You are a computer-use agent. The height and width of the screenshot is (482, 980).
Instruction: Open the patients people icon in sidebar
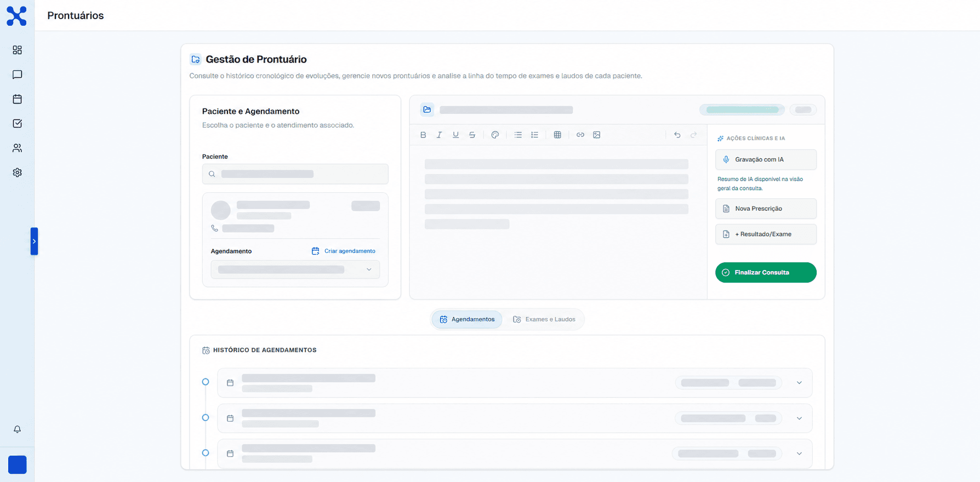coord(17,148)
